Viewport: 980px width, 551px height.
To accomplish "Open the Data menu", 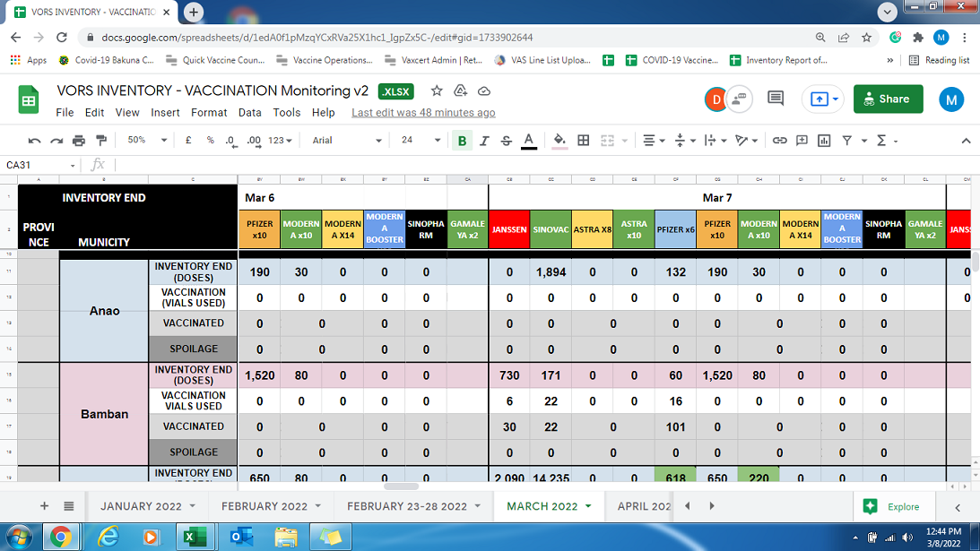I will point(249,113).
